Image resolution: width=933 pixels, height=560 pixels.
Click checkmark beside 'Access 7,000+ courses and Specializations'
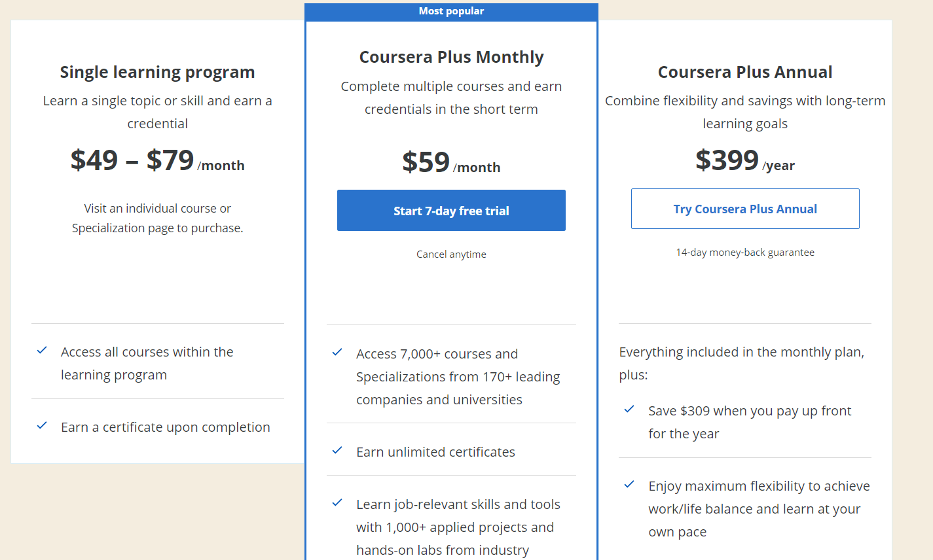[337, 353]
